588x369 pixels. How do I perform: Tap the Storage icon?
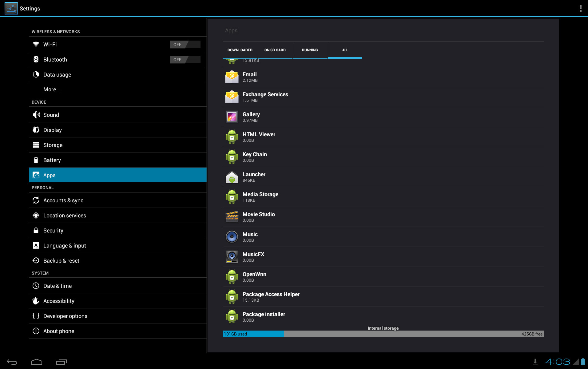click(x=36, y=145)
